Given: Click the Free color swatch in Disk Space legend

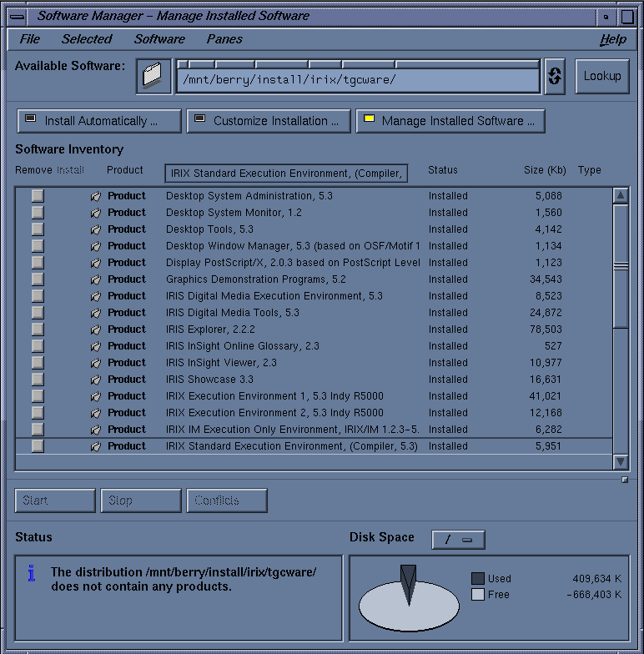Looking at the screenshot, I should coord(477,594).
